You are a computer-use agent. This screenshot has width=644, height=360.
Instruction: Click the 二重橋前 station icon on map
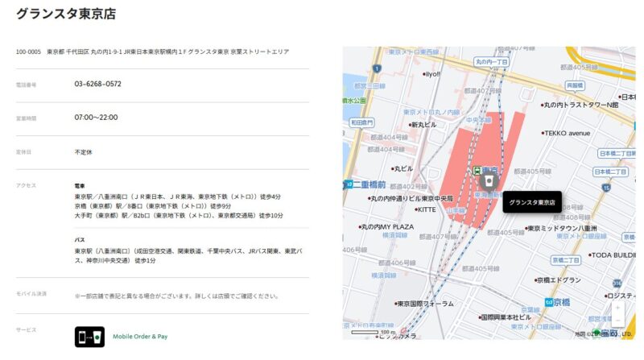349,184
